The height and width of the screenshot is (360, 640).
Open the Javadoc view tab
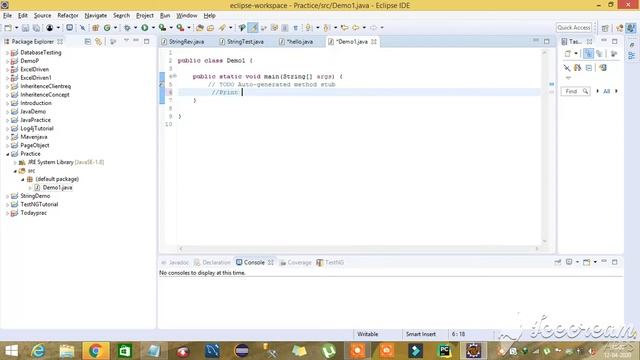175,262
